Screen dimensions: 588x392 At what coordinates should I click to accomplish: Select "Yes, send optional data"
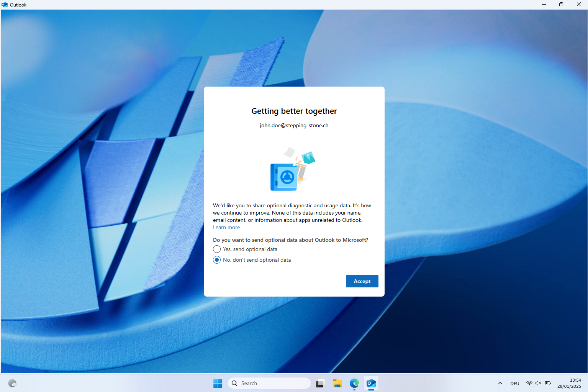[217, 249]
